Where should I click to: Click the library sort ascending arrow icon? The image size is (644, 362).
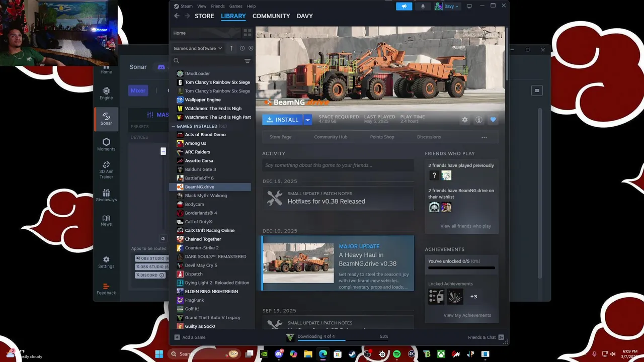pyautogui.click(x=231, y=48)
